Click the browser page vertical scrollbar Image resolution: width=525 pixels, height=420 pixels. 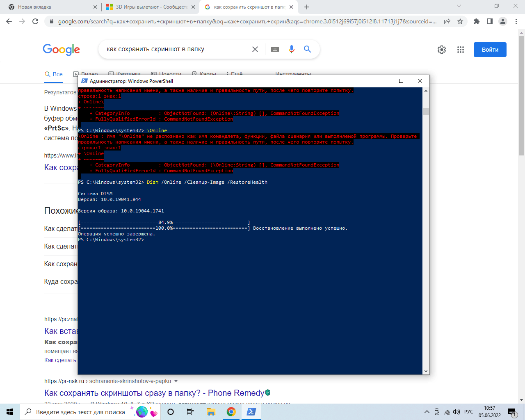tap(522, 96)
